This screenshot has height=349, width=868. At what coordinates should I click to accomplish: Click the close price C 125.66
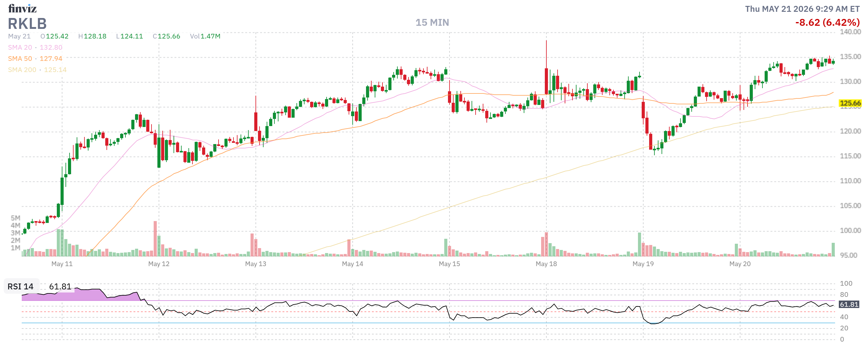[166, 36]
